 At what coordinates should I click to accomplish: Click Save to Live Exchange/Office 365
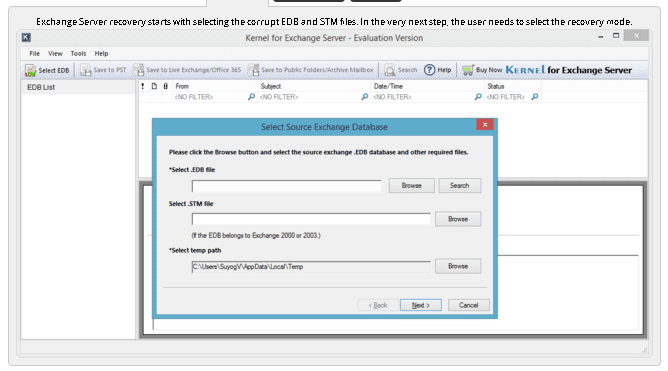coord(187,70)
